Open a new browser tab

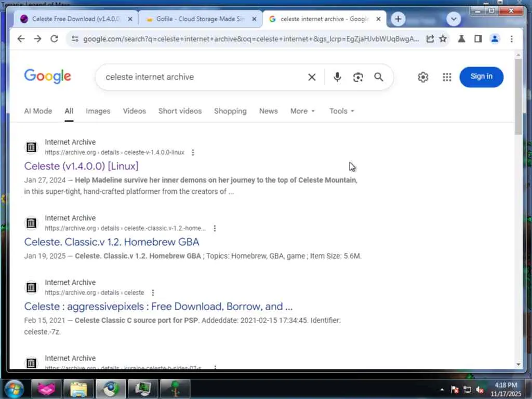pyautogui.click(x=398, y=19)
